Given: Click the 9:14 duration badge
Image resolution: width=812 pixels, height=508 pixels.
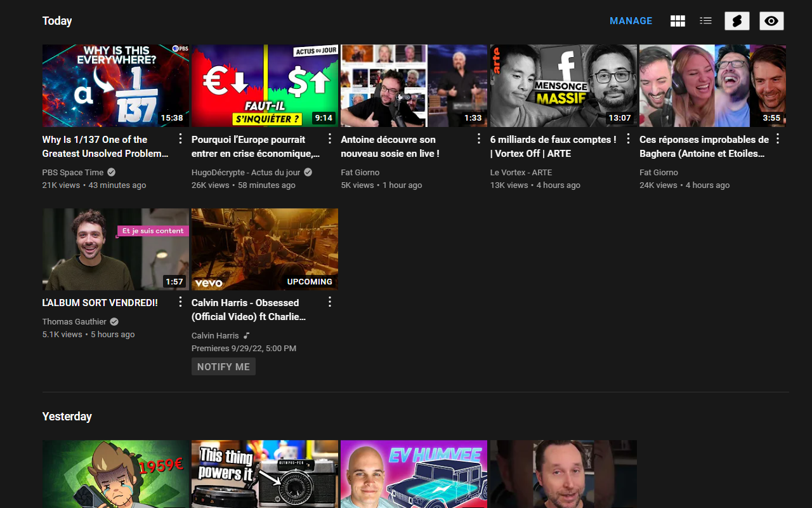Looking at the screenshot, I should coord(324,118).
